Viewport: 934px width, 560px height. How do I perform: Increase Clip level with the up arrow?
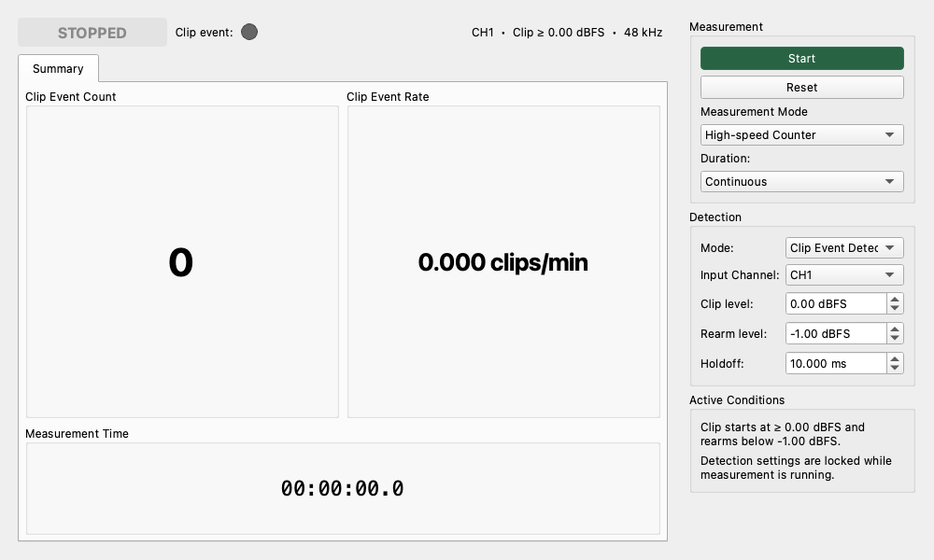click(x=895, y=299)
